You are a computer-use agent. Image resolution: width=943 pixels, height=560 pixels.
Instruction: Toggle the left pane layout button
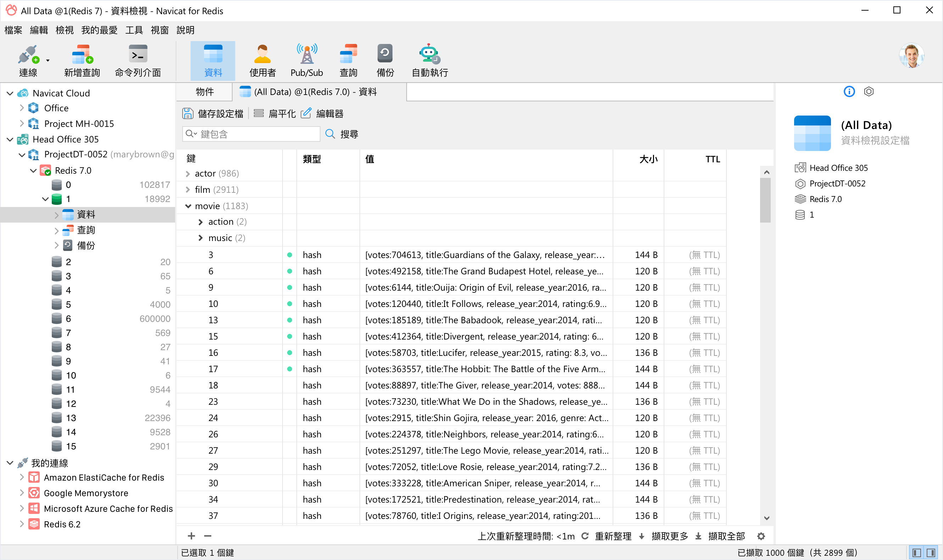[x=916, y=553]
